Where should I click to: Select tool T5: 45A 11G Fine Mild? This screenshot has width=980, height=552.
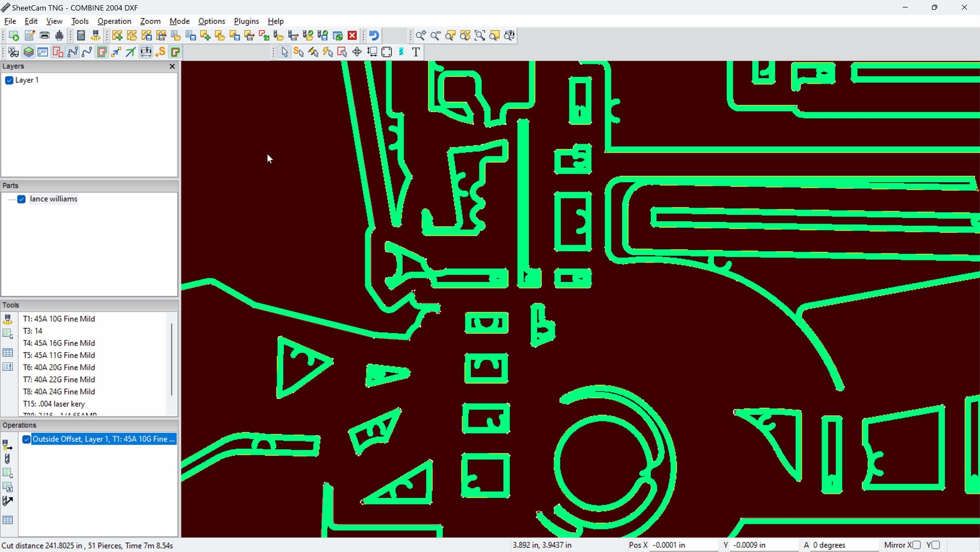[x=59, y=355]
